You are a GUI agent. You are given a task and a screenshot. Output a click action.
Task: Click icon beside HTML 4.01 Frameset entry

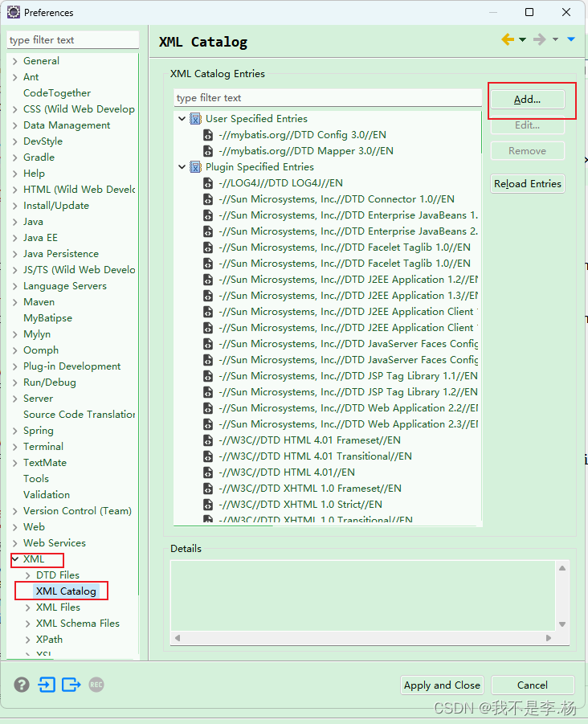(x=208, y=440)
